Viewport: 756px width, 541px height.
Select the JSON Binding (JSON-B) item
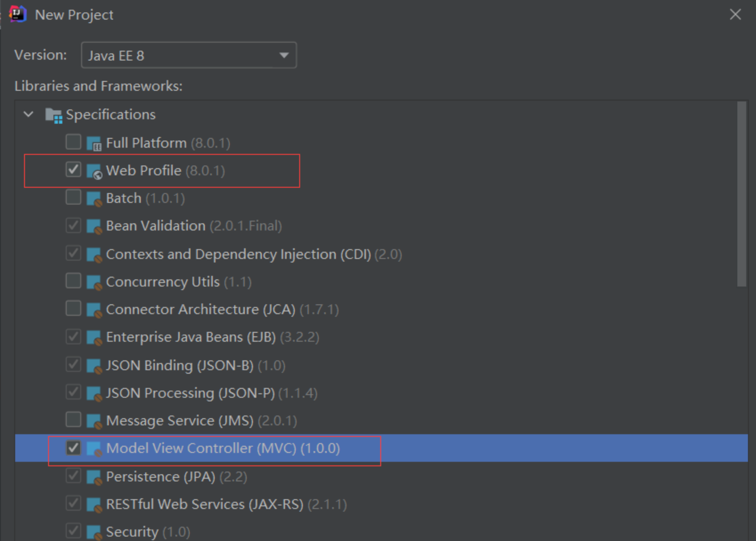coord(179,365)
